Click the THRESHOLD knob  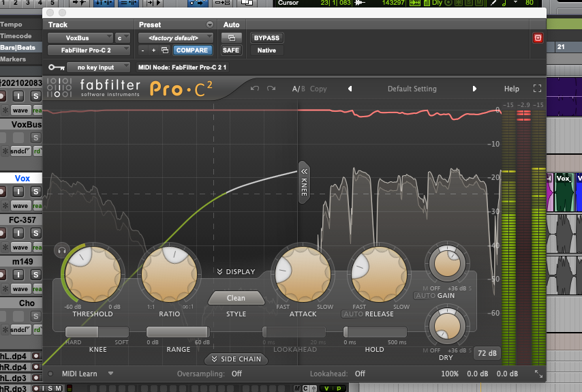(x=93, y=274)
